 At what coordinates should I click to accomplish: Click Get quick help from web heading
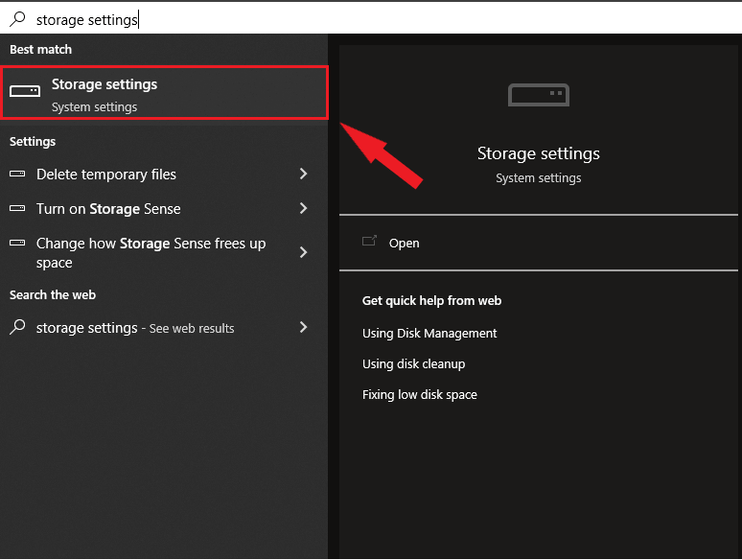[x=432, y=300]
